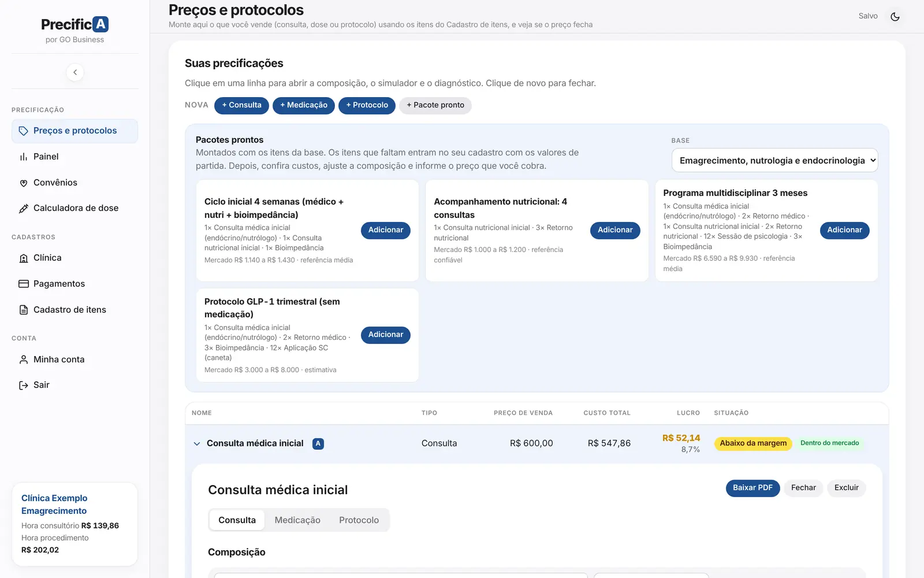The image size is (924, 578).
Task: Click the R$ 547,86 total cost cell
Action: pyautogui.click(x=609, y=443)
